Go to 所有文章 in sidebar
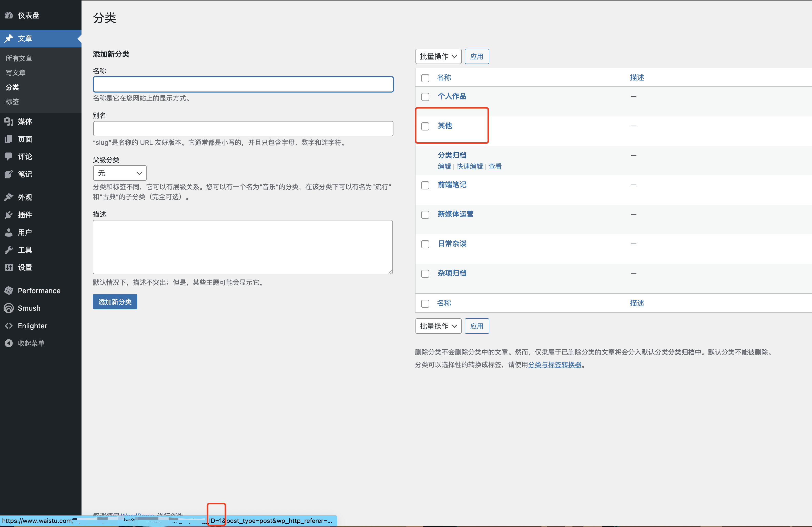Viewport: 812px width, 527px height. [x=19, y=58]
